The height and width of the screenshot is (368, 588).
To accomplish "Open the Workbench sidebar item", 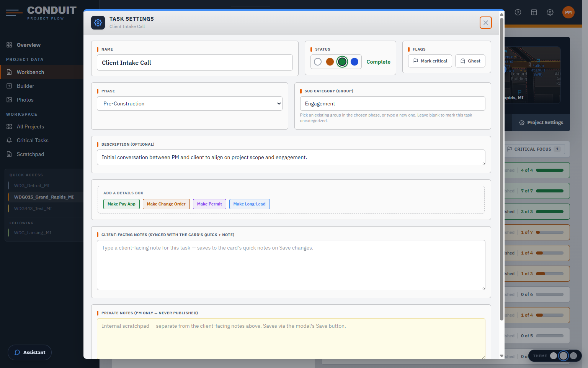I will 42,72.
